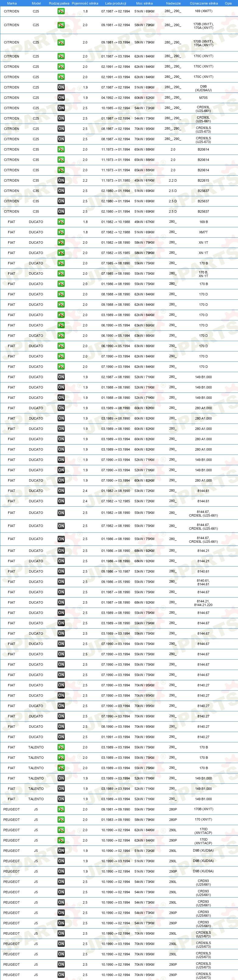The image size is (238, 980).
Task: Click ON icon in '8144.21, 8144.21.220' row
Action: tap(61, 603)
